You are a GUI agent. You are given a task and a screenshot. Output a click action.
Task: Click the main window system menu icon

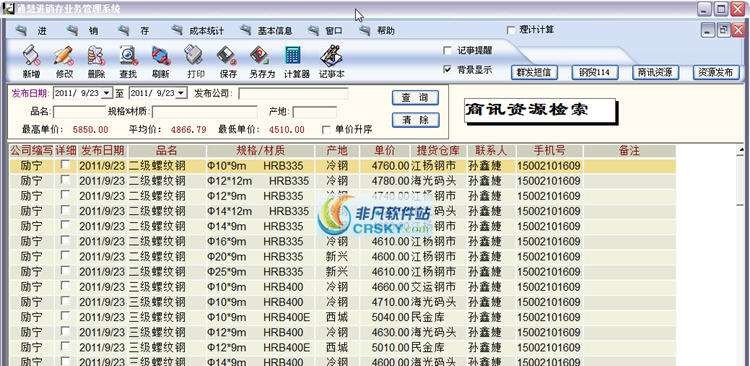[8, 8]
